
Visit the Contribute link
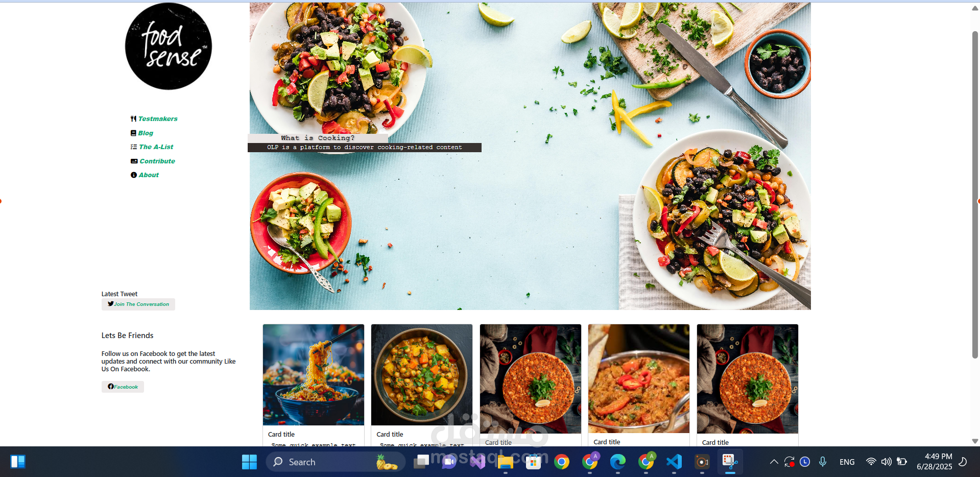(x=157, y=161)
